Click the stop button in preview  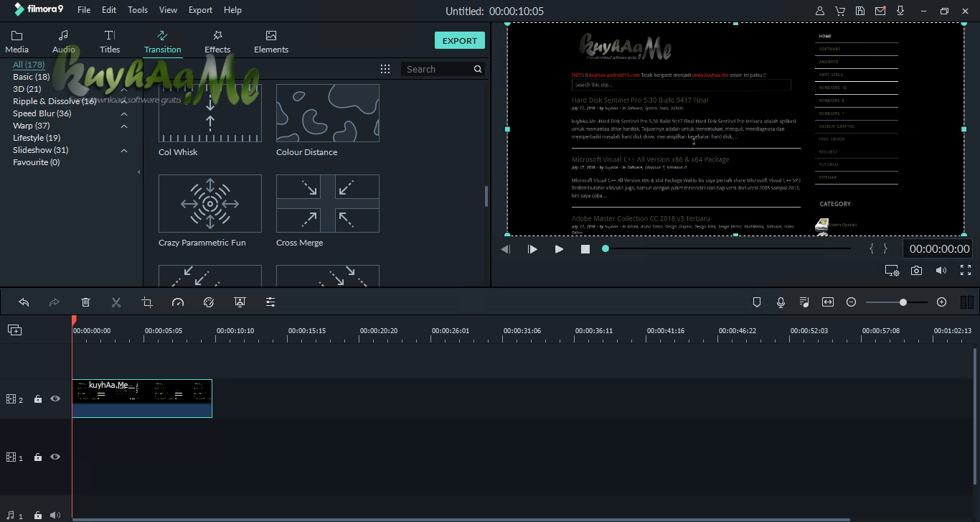point(585,249)
